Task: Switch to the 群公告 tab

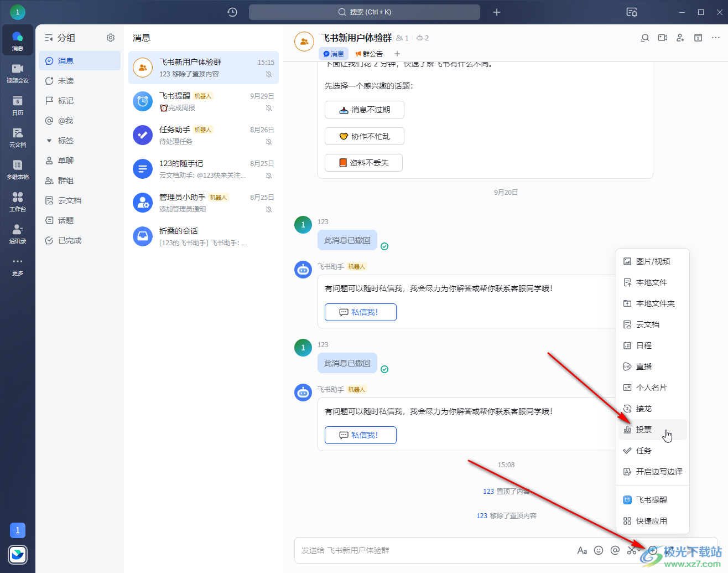Action: 369,54
